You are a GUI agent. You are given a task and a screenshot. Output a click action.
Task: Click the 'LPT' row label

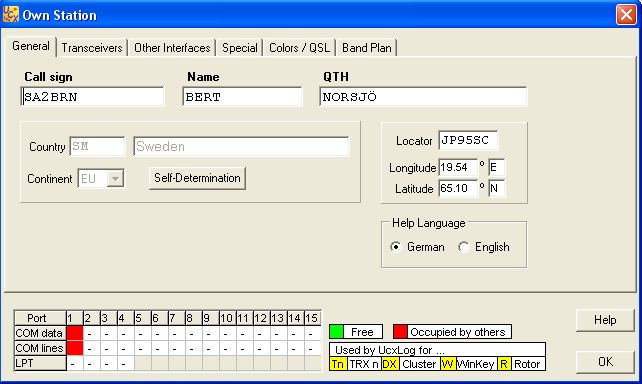(x=40, y=363)
